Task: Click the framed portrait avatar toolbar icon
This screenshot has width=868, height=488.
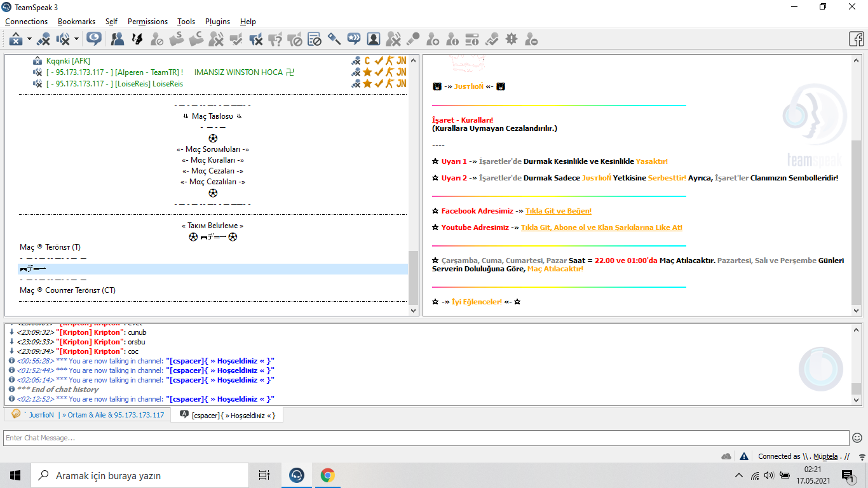Action: click(374, 39)
